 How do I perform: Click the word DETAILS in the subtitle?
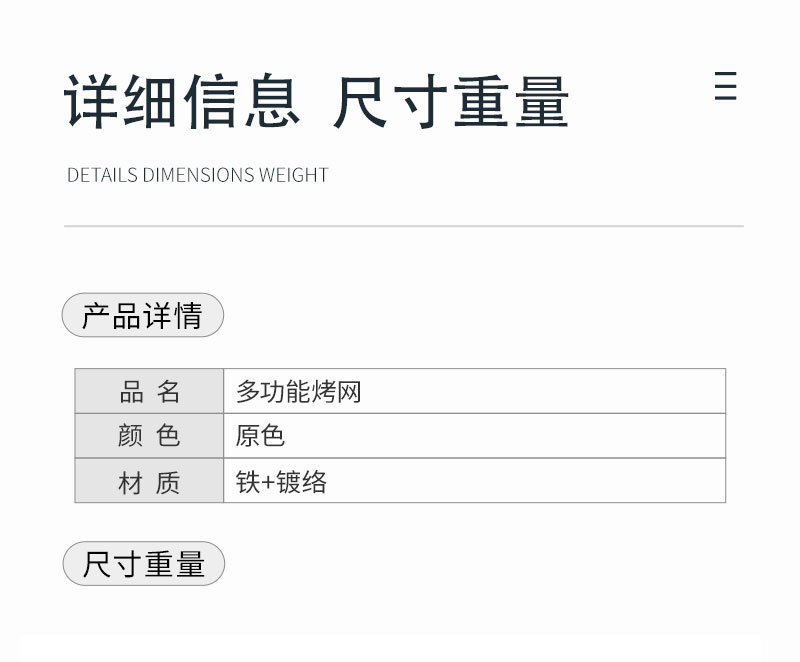click(102, 175)
